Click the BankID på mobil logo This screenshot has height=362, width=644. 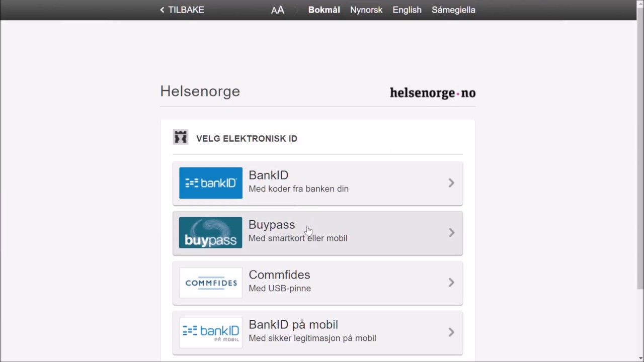pos(210,332)
